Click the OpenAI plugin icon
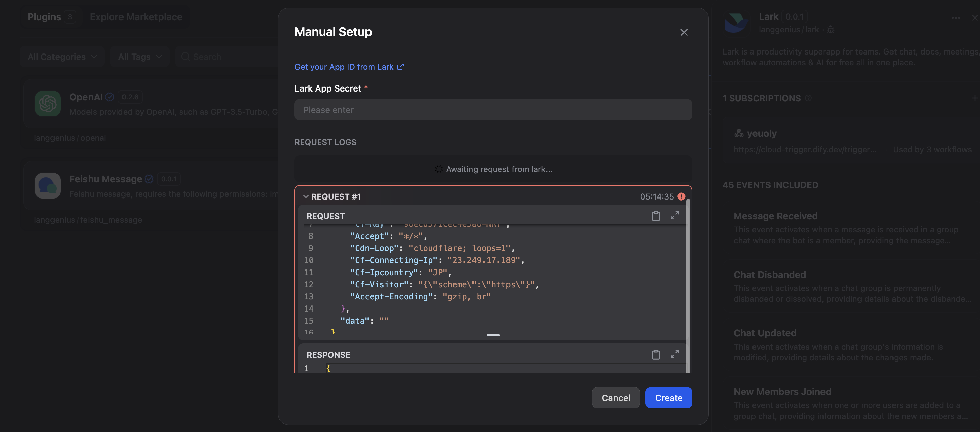The width and height of the screenshot is (980, 432). pyautogui.click(x=47, y=103)
